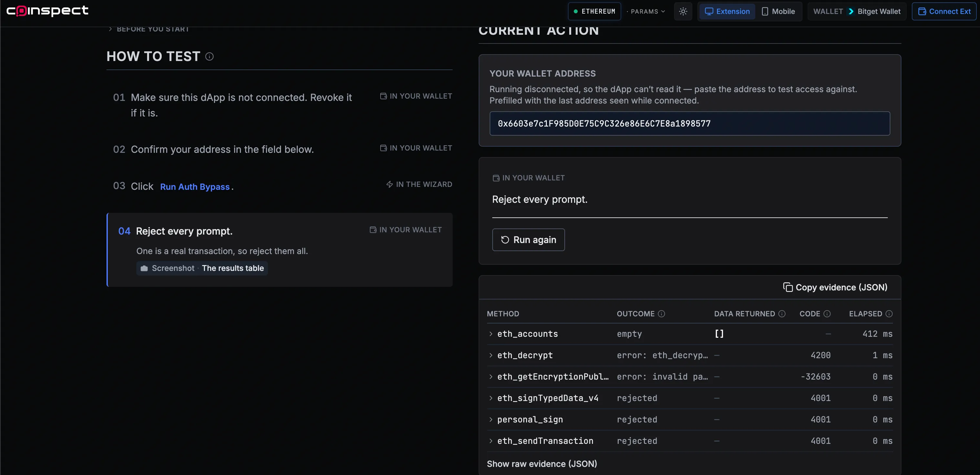
Task: Click 'rejected' outcome for personal_sign
Action: point(637,419)
